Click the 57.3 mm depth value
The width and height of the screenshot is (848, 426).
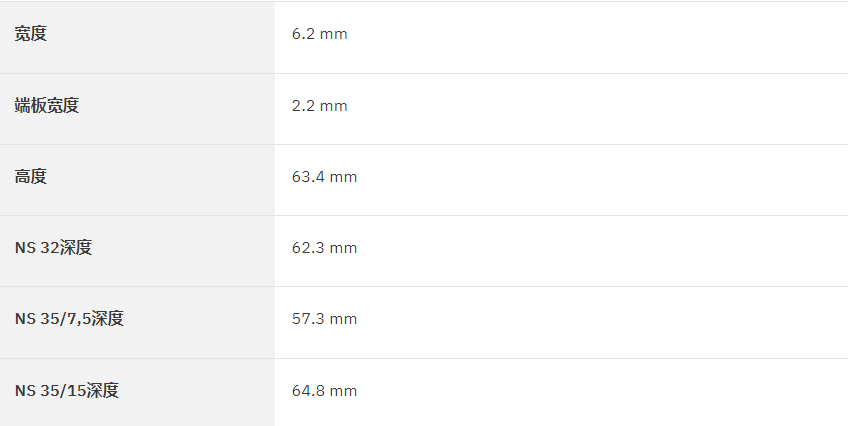[324, 319]
